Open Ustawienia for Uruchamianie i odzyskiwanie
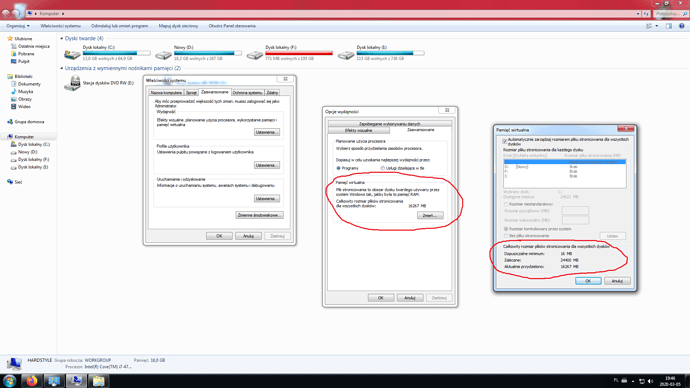The height and width of the screenshot is (388, 690). point(267,199)
